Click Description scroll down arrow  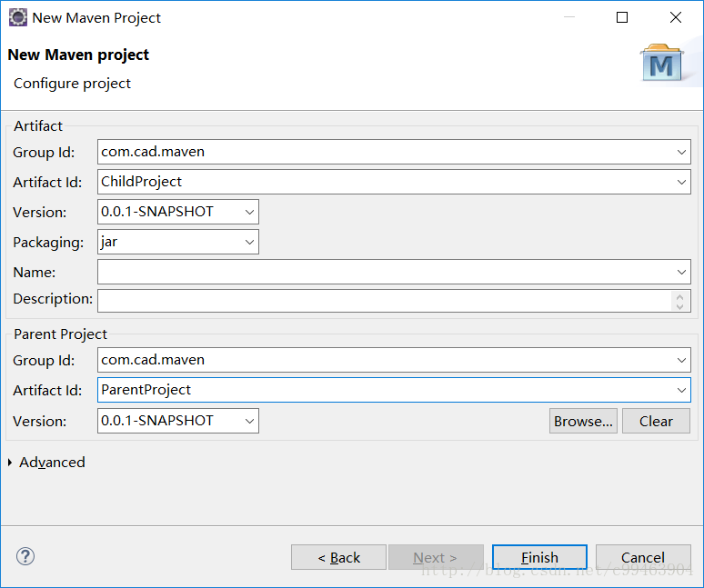(x=679, y=306)
